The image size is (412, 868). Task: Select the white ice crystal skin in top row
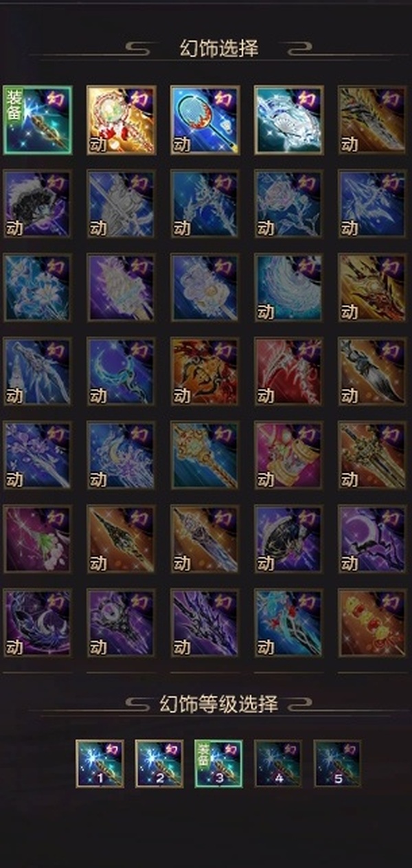pyautogui.click(x=289, y=120)
